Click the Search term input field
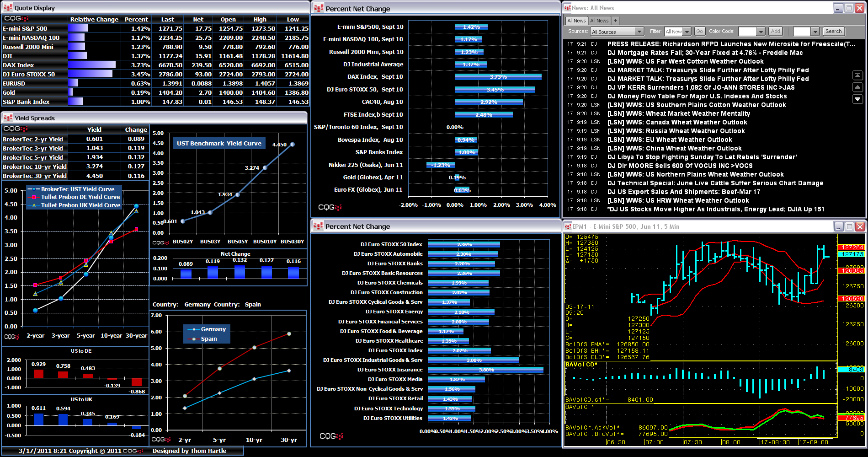This screenshot has height=457, width=868. (x=802, y=32)
